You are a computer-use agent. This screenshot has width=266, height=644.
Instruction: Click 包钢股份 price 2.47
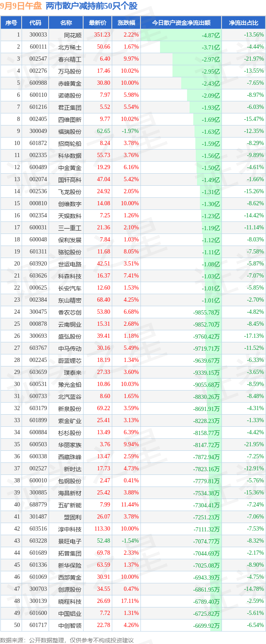[105, 480]
